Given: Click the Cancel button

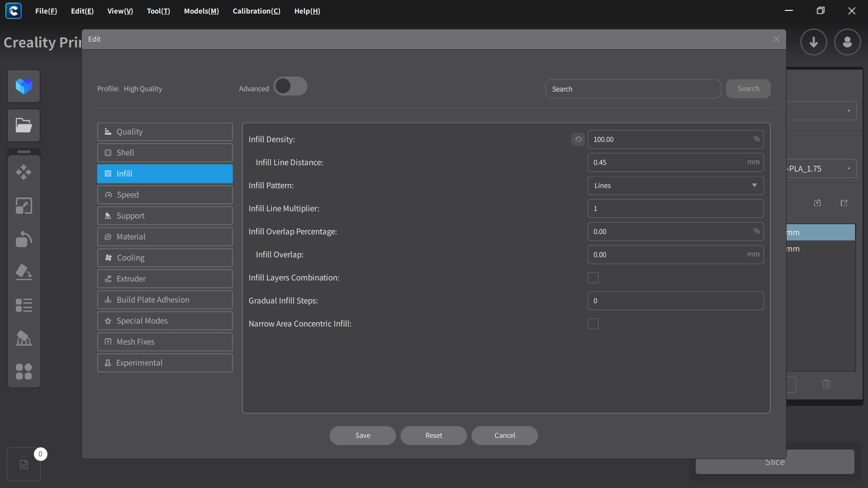Looking at the screenshot, I should pyautogui.click(x=505, y=436).
